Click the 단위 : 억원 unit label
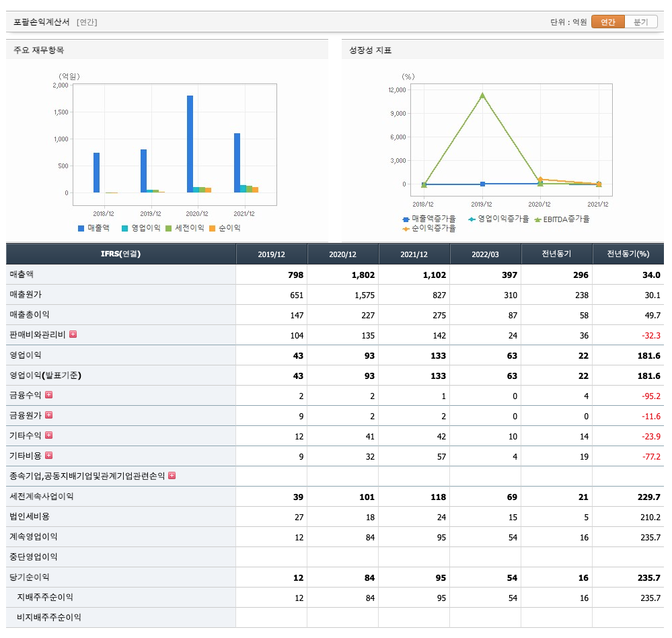The height and width of the screenshot is (638, 672). (568, 22)
